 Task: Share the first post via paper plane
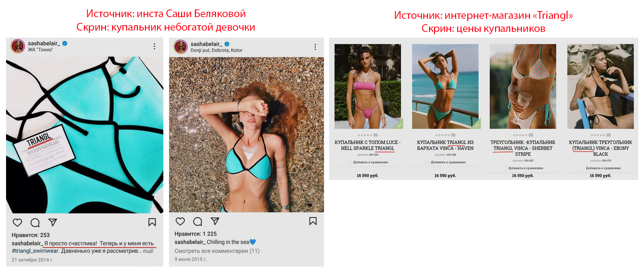click(53, 222)
